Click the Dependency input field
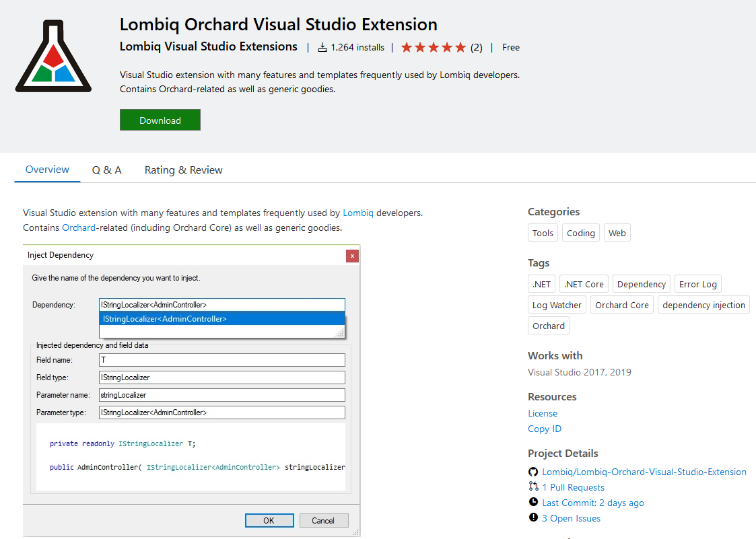This screenshot has width=756, height=539. (221, 305)
